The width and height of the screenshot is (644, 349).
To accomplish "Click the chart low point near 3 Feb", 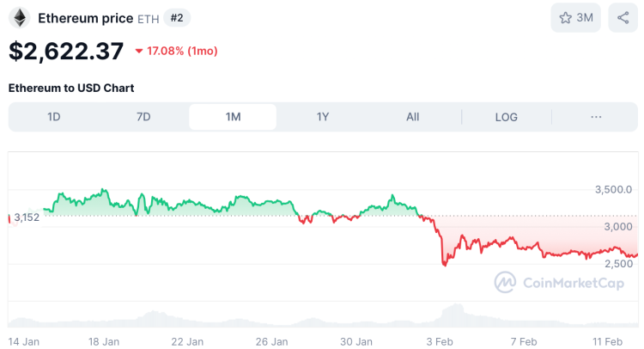I will pos(445,265).
